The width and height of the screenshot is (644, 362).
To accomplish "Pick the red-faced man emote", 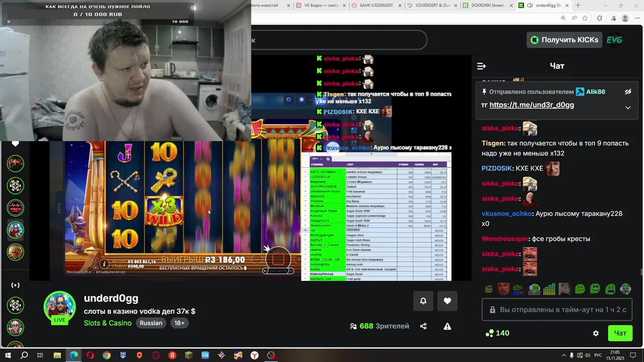I will [503, 289].
